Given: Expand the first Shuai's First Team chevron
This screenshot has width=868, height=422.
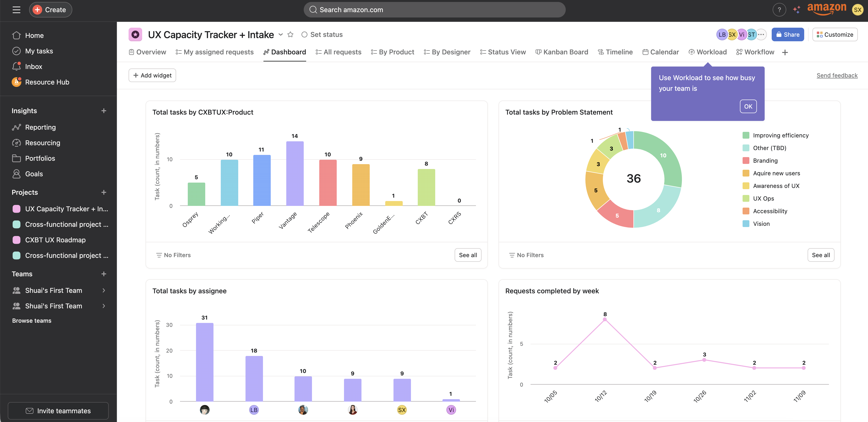Looking at the screenshot, I should pos(104,290).
